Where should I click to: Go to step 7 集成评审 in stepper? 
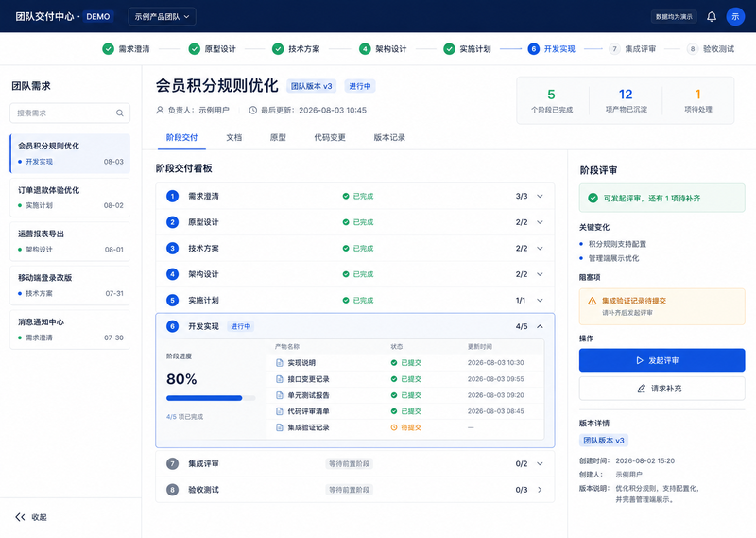click(x=632, y=49)
